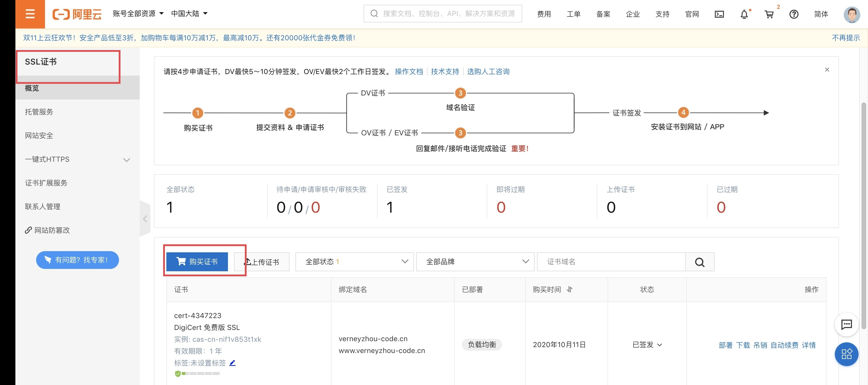Screen dimensions: 868x385
Task: Close the certificate steps guide panel
Action: pyautogui.click(x=827, y=70)
